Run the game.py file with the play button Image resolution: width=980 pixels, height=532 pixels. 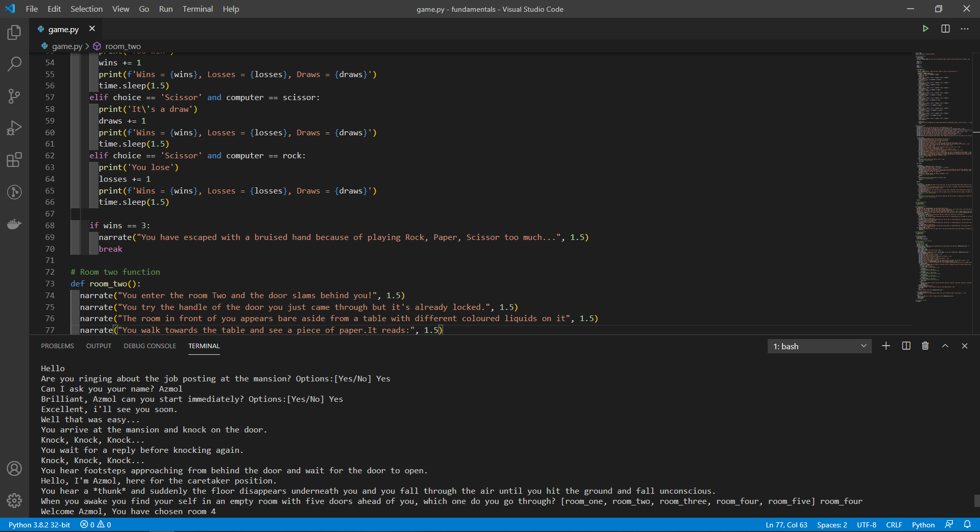[925, 29]
